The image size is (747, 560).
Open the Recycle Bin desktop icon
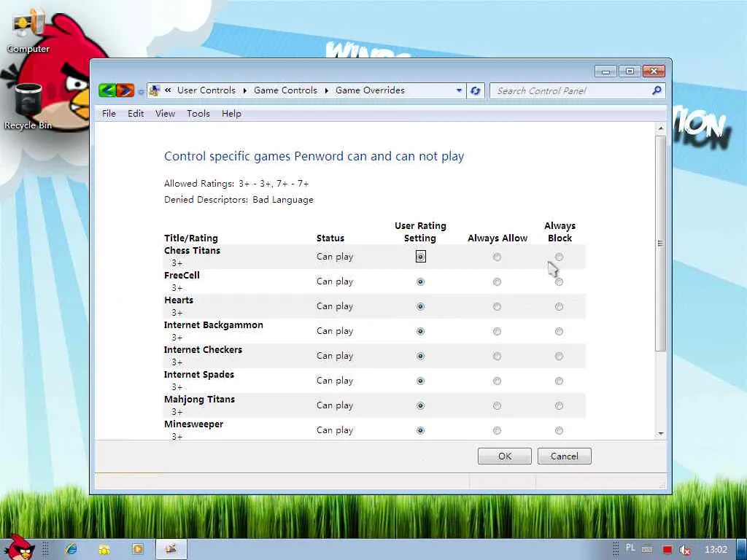28,106
